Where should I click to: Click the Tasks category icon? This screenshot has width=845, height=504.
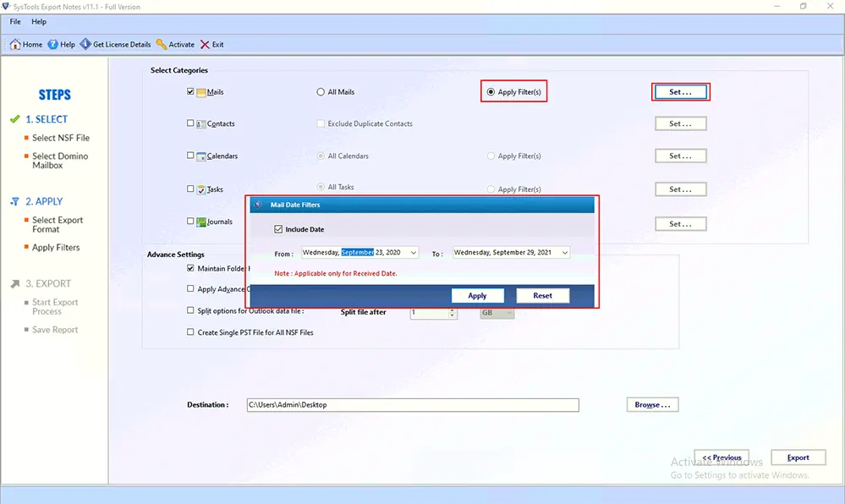pyautogui.click(x=201, y=189)
